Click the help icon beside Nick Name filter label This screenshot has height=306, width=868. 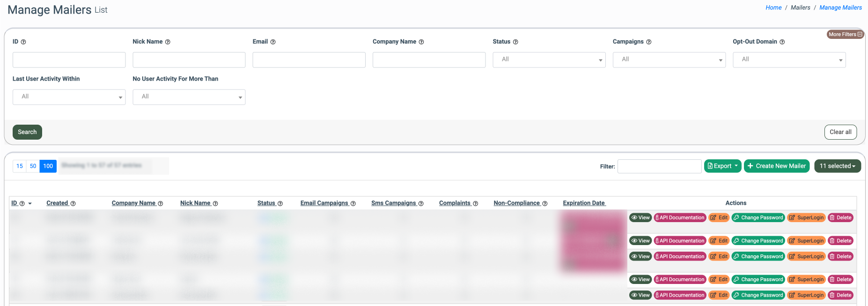tap(168, 42)
